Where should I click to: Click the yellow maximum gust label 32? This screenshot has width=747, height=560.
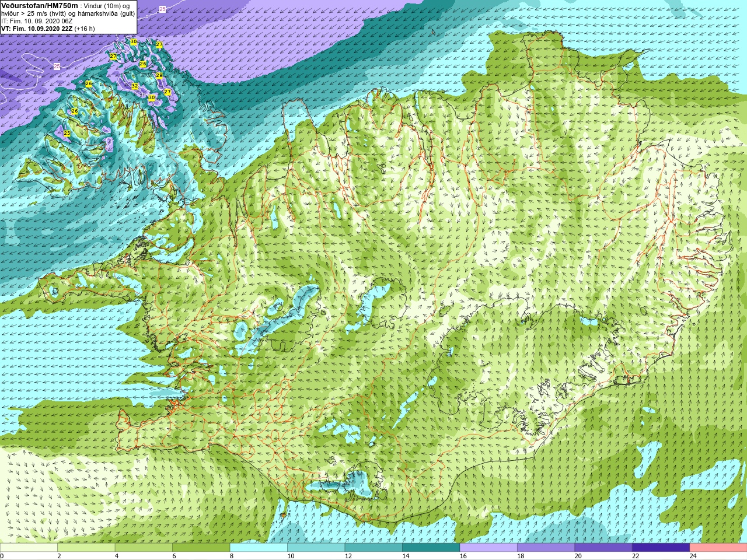(135, 86)
